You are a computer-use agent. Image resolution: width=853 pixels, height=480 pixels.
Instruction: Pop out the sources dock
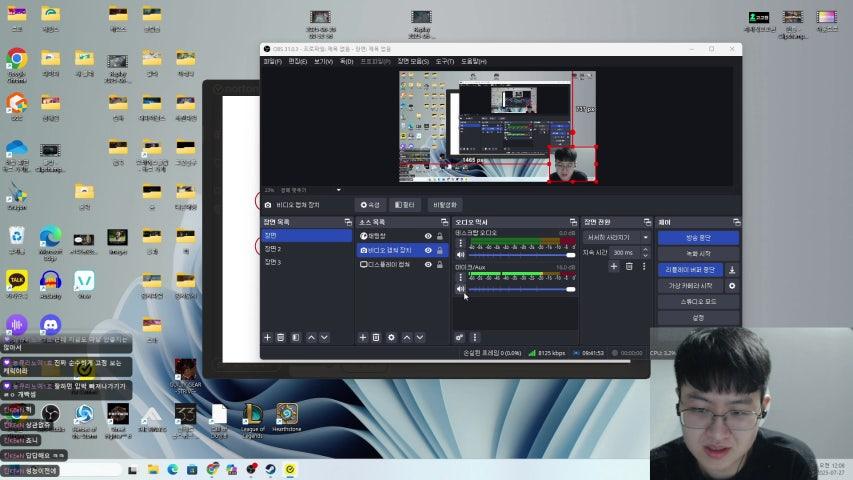(x=444, y=222)
